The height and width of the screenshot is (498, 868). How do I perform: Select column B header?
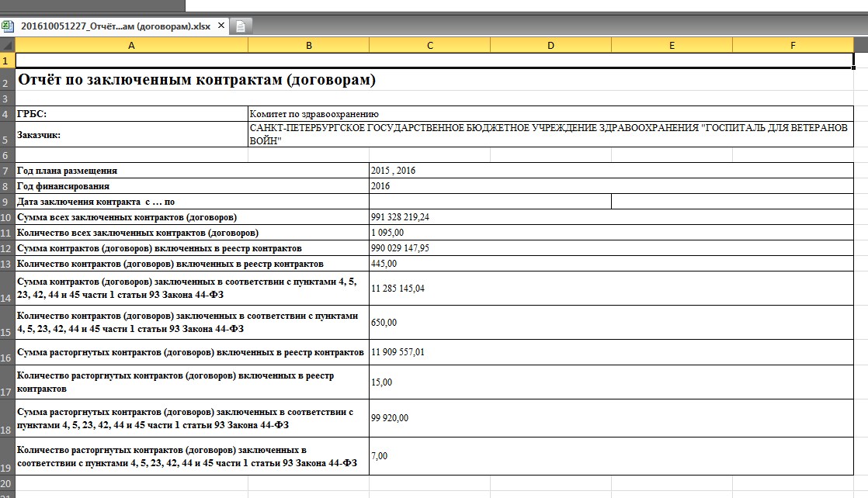[x=308, y=45]
